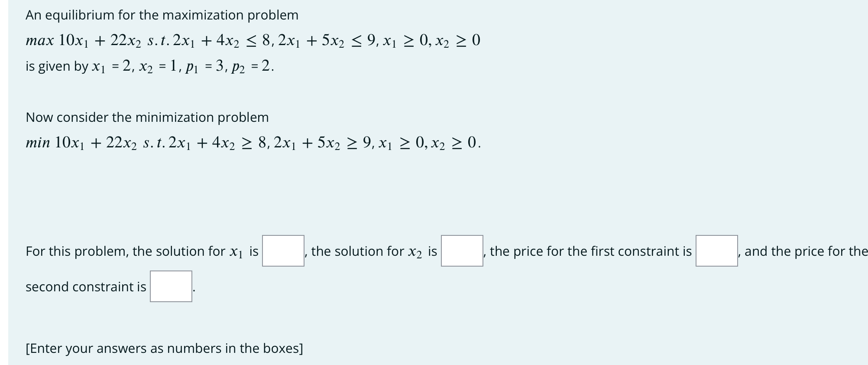868x365 pixels.
Task: Select the x2 answer field to enter a value
Action: [x=461, y=251]
